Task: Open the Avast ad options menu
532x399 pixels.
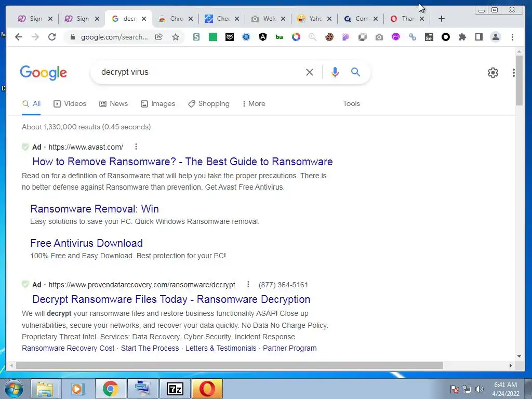Action: click(136, 147)
